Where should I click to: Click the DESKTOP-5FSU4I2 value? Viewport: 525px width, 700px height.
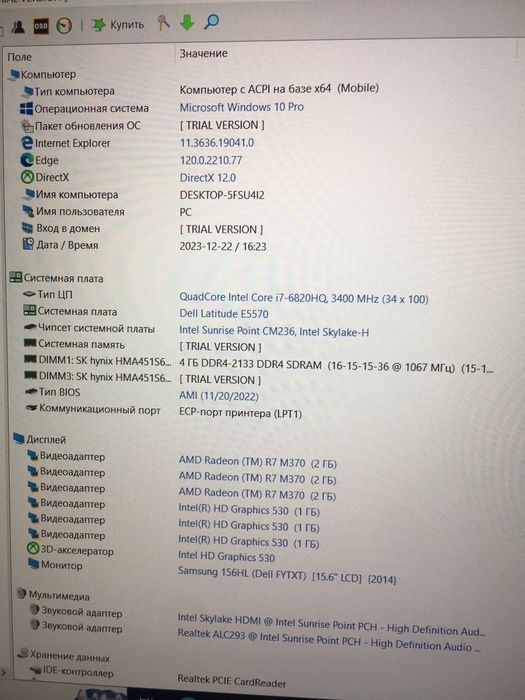tap(222, 195)
